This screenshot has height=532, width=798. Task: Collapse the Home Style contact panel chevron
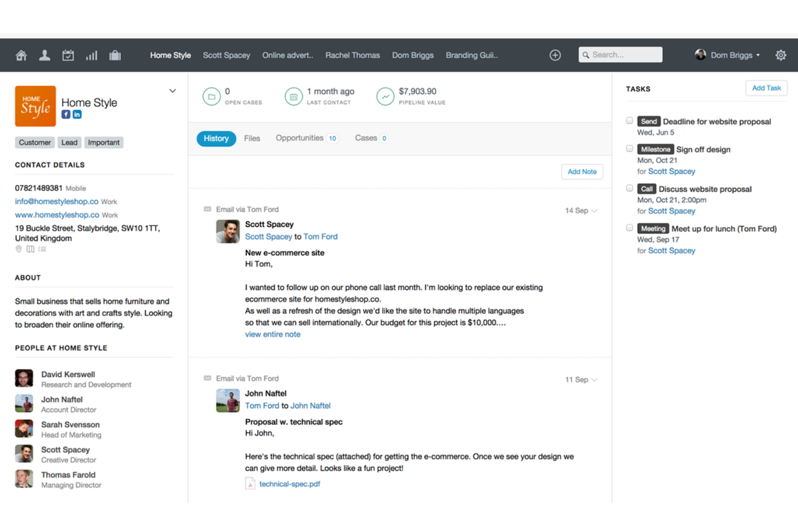point(172,91)
